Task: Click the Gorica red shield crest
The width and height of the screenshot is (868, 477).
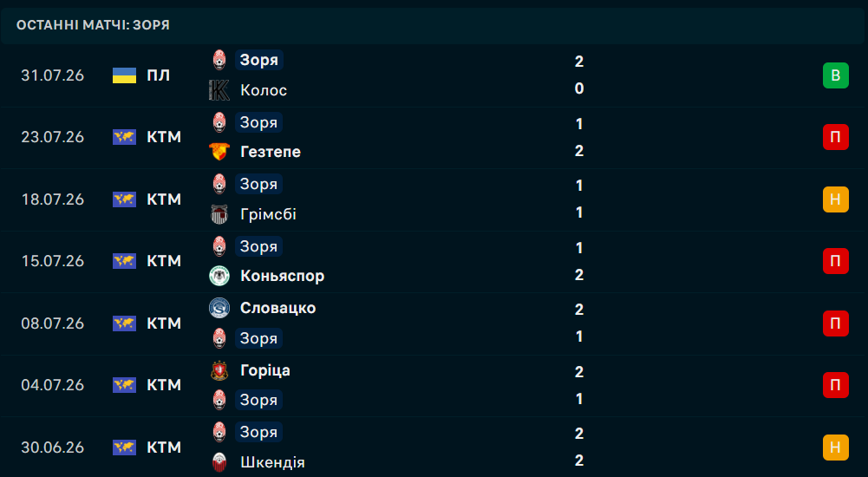Action: point(219,370)
